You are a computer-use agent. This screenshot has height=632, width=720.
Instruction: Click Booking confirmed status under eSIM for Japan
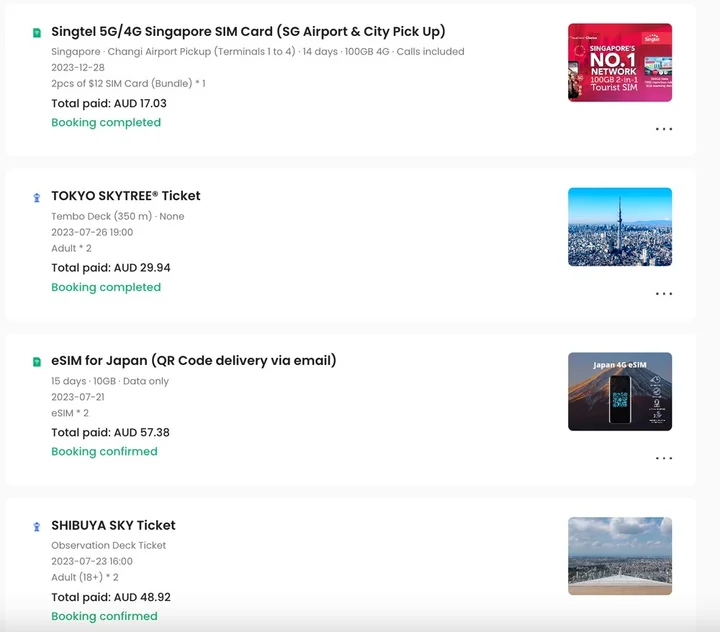pos(104,451)
